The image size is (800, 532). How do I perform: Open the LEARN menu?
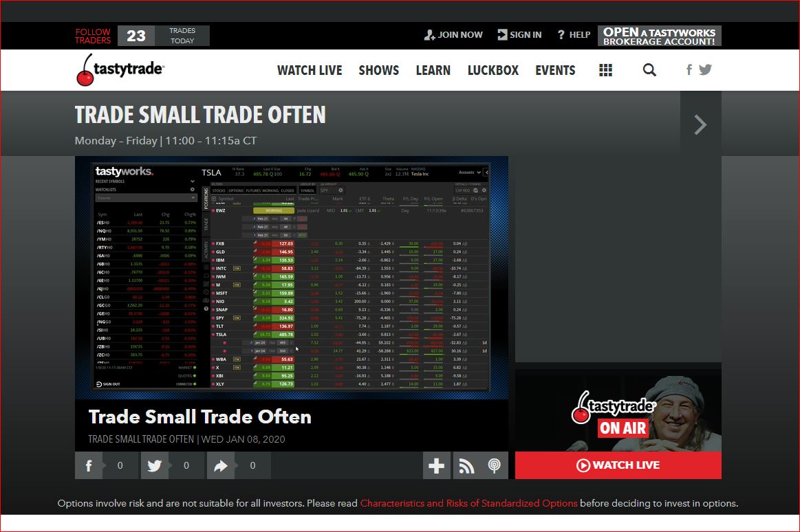433,70
